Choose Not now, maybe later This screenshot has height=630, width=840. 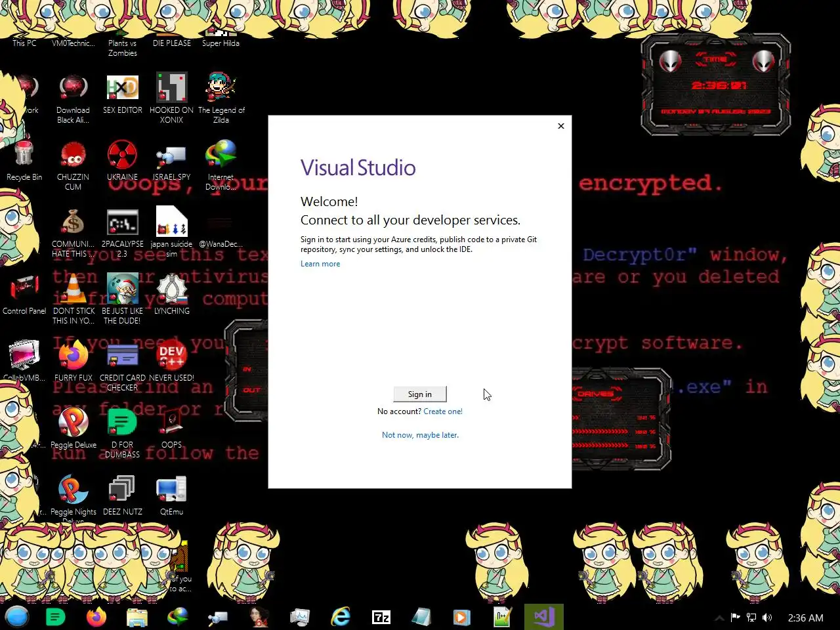pos(420,435)
